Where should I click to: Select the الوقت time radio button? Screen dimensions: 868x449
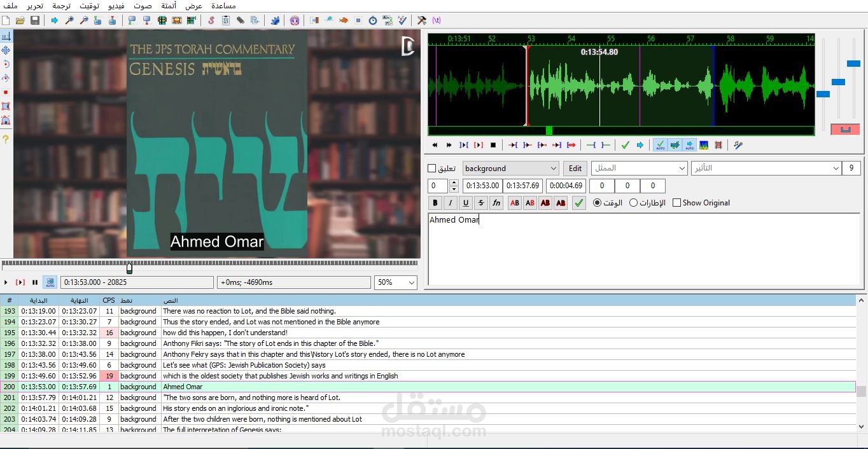point(597,203)
